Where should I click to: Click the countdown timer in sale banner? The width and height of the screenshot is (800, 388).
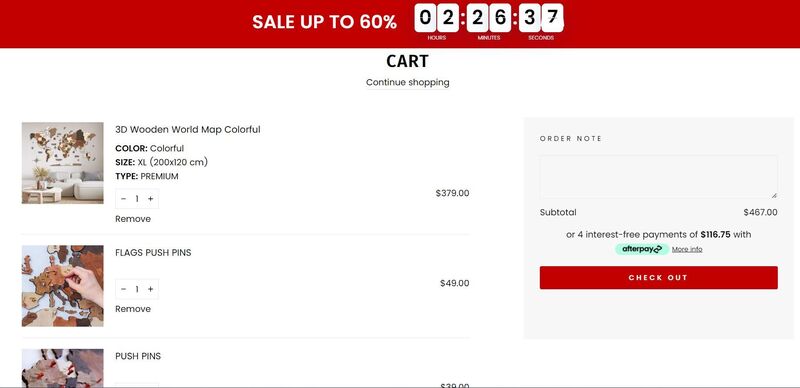pos(489,22)
